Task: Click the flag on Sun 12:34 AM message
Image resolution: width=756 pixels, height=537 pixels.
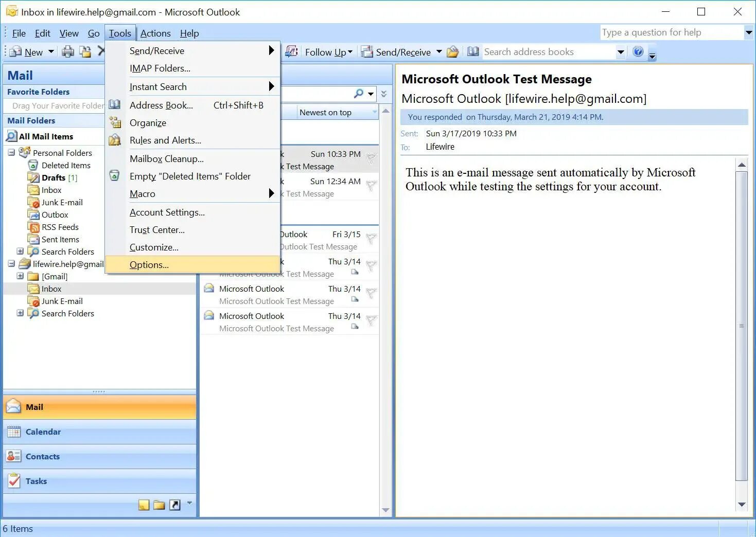Action: click(371, 186)
